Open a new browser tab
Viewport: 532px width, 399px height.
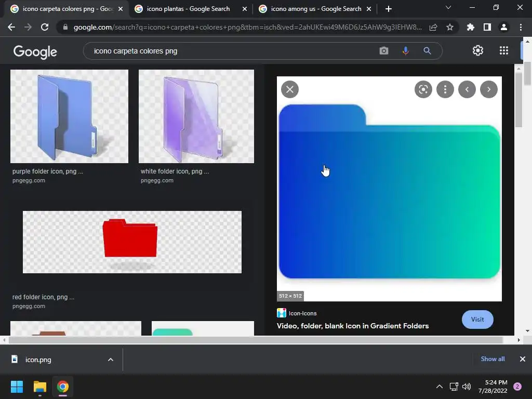pyautogui.click(x=389, y=9)
